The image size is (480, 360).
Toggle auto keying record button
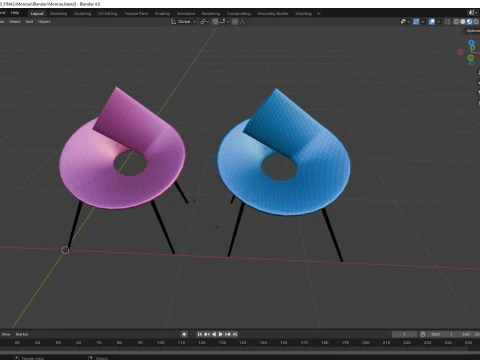184,334
